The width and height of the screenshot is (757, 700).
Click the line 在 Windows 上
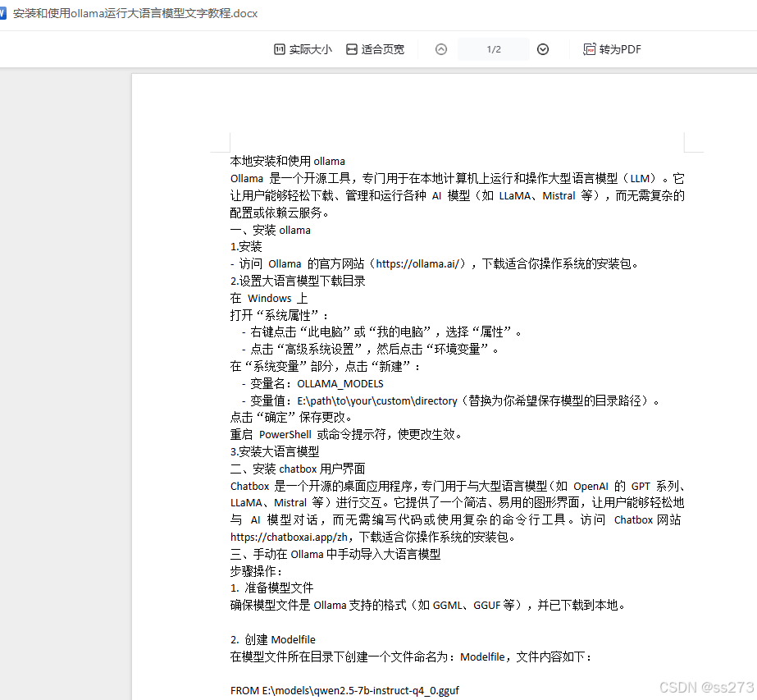[269, 298]
